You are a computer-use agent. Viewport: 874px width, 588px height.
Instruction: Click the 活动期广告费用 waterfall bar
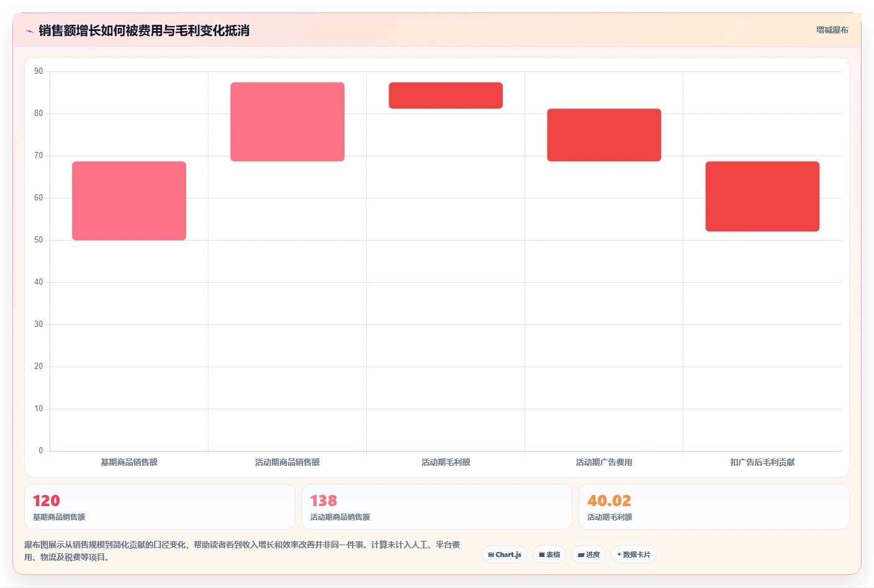[604, 135]
